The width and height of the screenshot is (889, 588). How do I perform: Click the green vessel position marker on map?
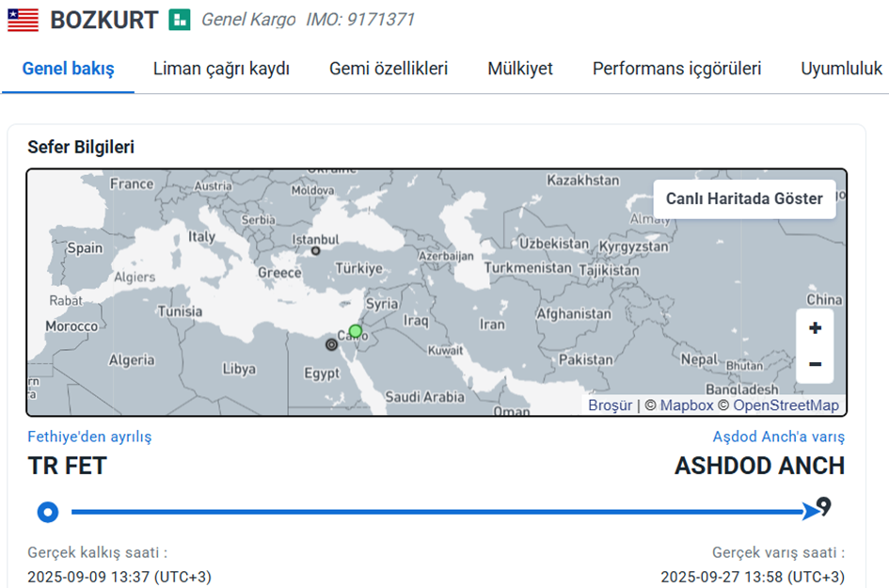(x=355, y=331)
